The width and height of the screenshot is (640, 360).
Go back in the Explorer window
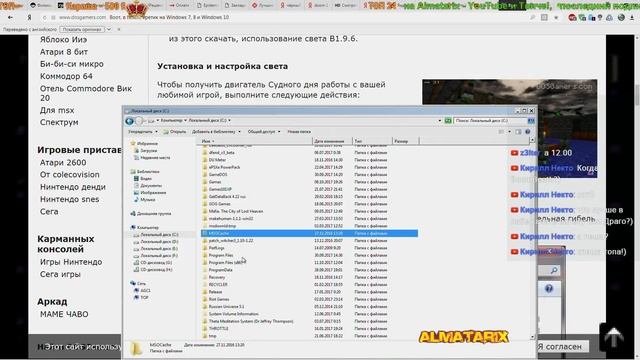point(129,121)
